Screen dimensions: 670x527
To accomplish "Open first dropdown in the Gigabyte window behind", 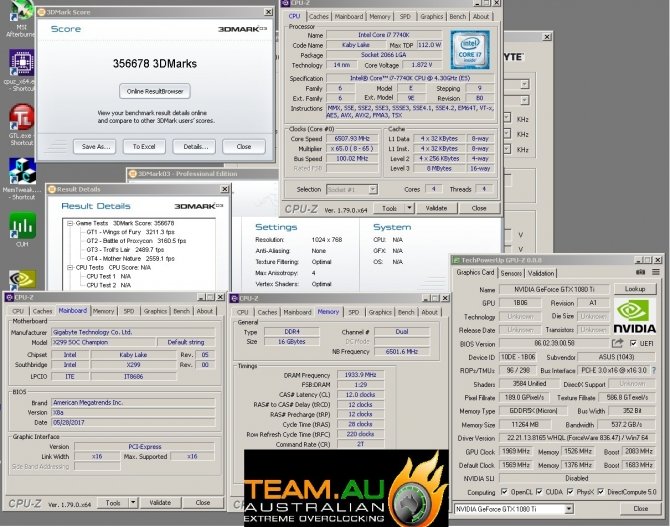I will tap(524, 84).
